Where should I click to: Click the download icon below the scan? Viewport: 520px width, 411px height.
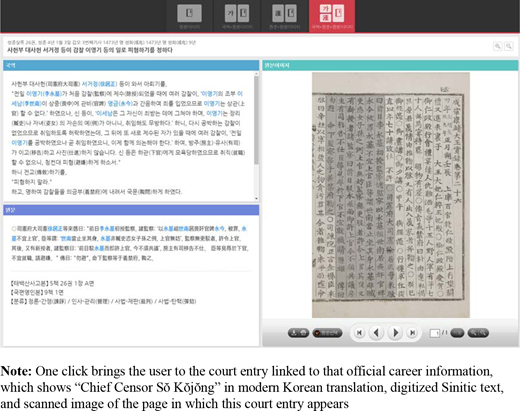pyautogui.click(x=294, y=333)
